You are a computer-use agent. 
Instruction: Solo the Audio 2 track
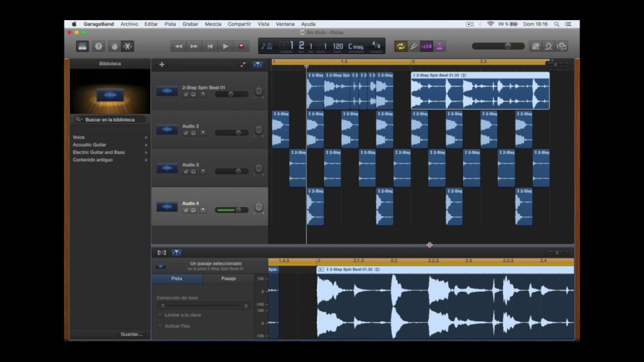pyautogui.click(x=193, y=133)
